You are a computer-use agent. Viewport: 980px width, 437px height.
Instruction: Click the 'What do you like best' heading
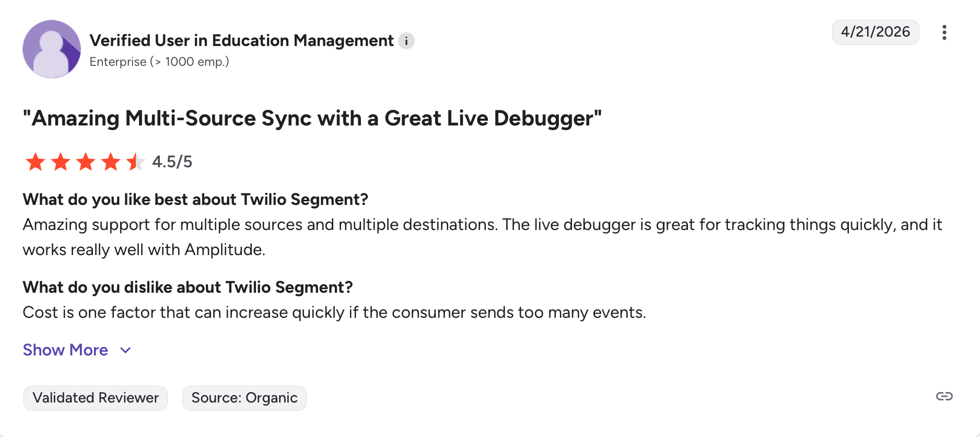195,199
